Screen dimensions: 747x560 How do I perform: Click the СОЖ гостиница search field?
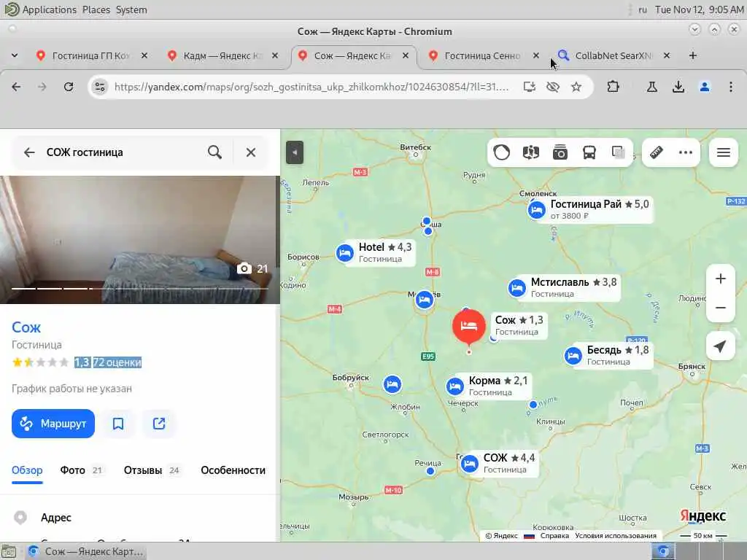tap(122, 152)
